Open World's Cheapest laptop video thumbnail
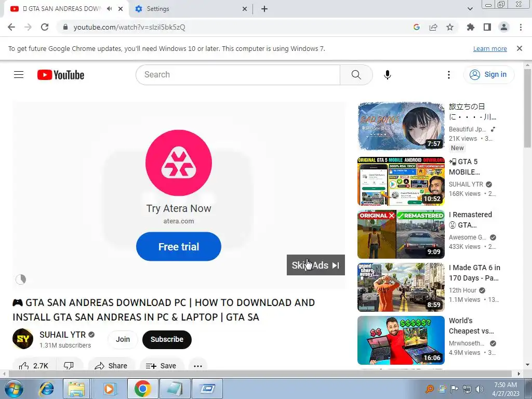The image size is (532, 399). tap(401, 340)
